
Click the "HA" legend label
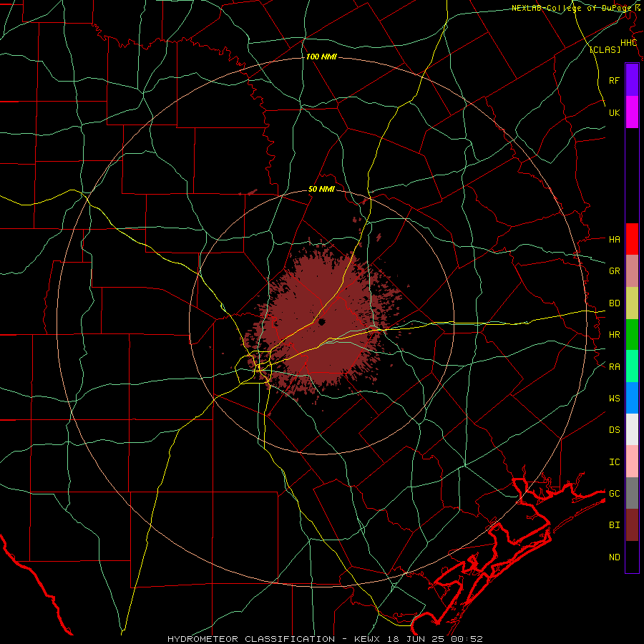point(615,239)
